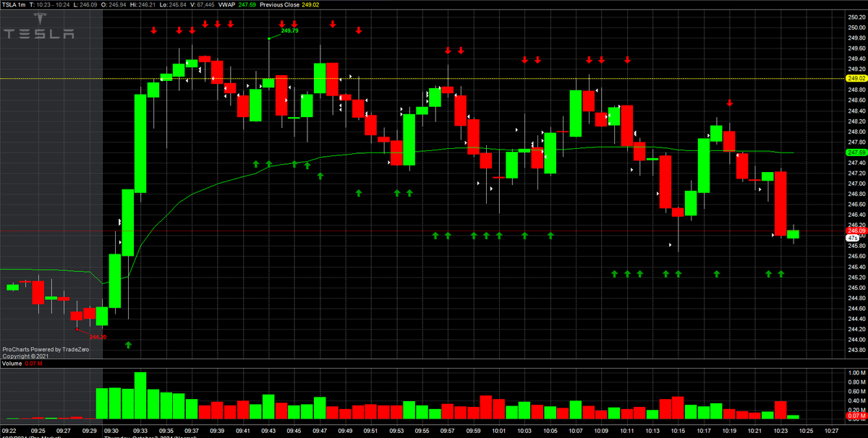Click the large red 10:23 candle
The height and width of the screenshot is (438, 868).
pyautogui.click(x=780, y=205)
